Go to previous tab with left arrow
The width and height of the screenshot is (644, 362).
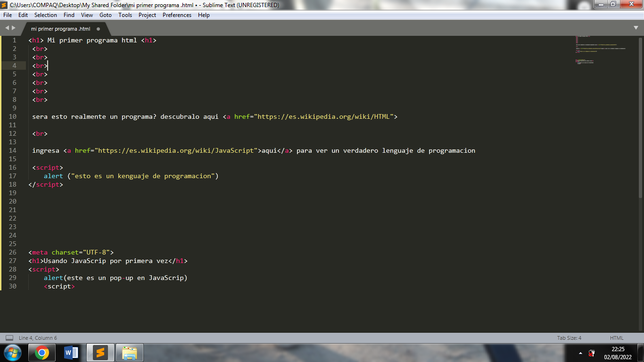(x=7, y=28)
